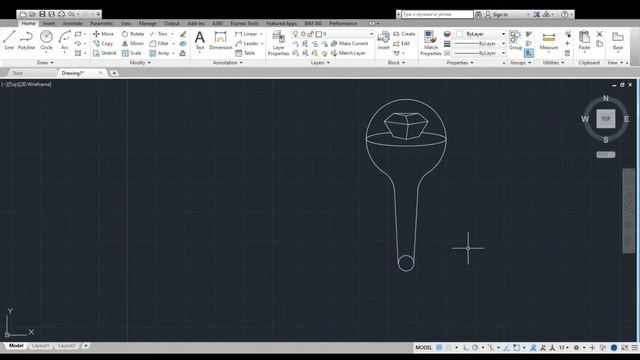Select the Polyline tool
The image size is (640, 360).
coord(26,40)
